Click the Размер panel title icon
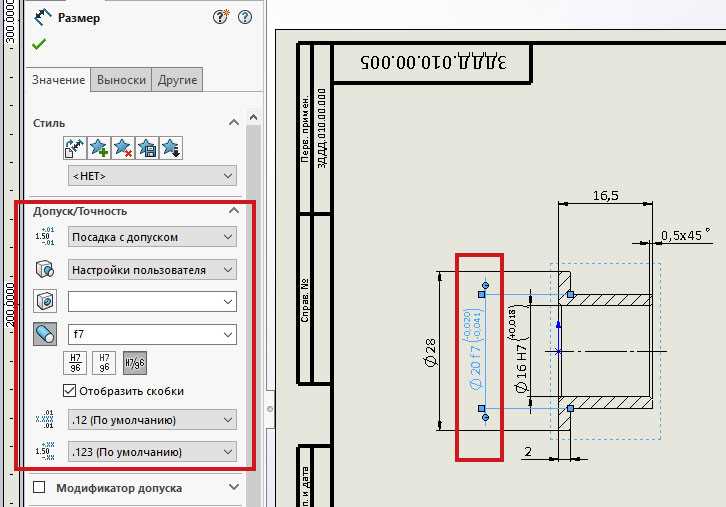This screenshot has width=726, height=507. (42, 18)
